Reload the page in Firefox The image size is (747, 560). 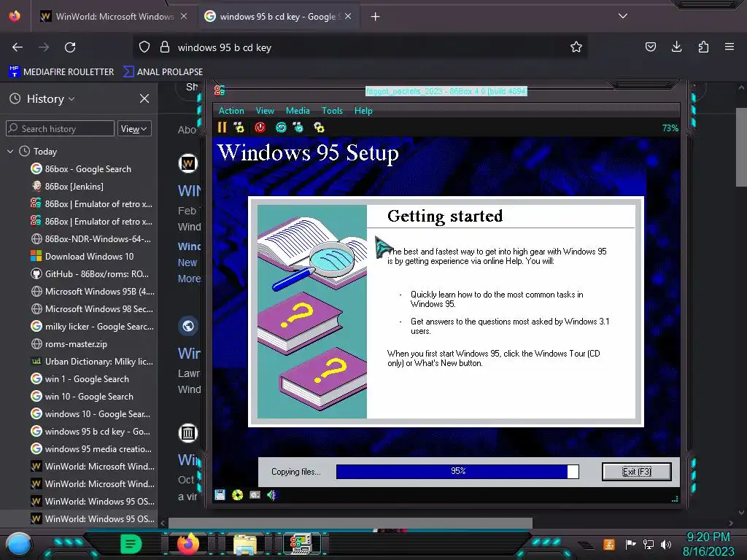(70, 47)
